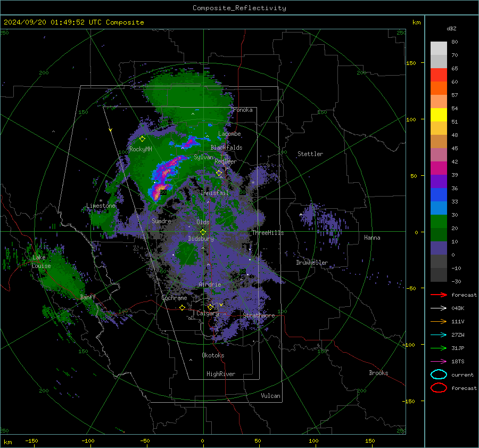This screenshot has width=479, height=448.
Task: Click the Lake Louise label
Action: click(x=41, y=262)
